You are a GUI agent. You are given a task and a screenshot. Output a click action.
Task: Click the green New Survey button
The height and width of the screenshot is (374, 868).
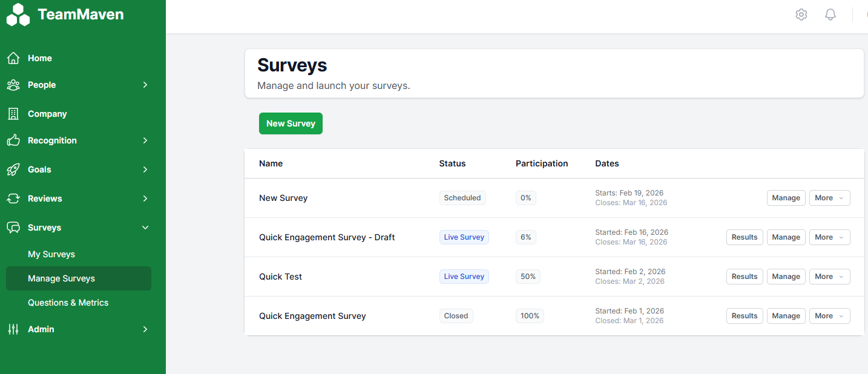tap(291, 123)
